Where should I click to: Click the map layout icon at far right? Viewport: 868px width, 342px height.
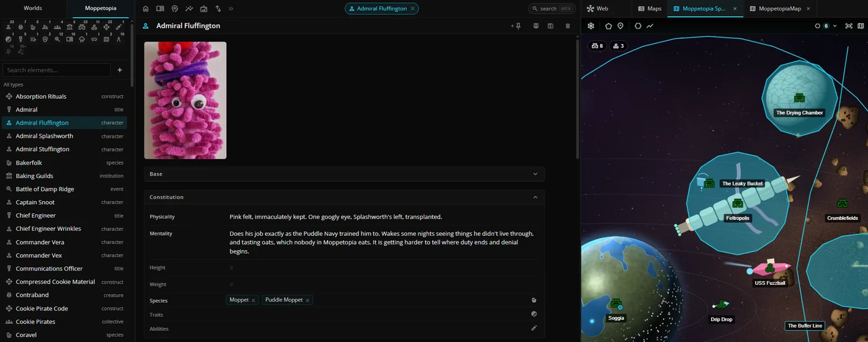click(x=861, y=26)
